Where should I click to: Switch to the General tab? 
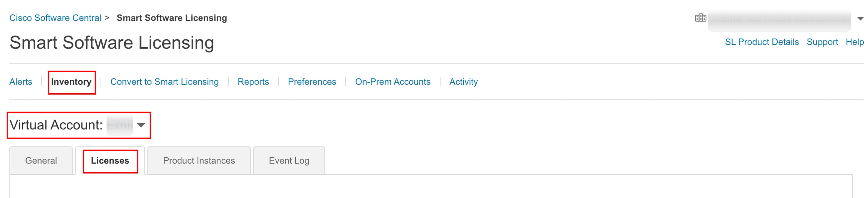click(x=41, y=160)
